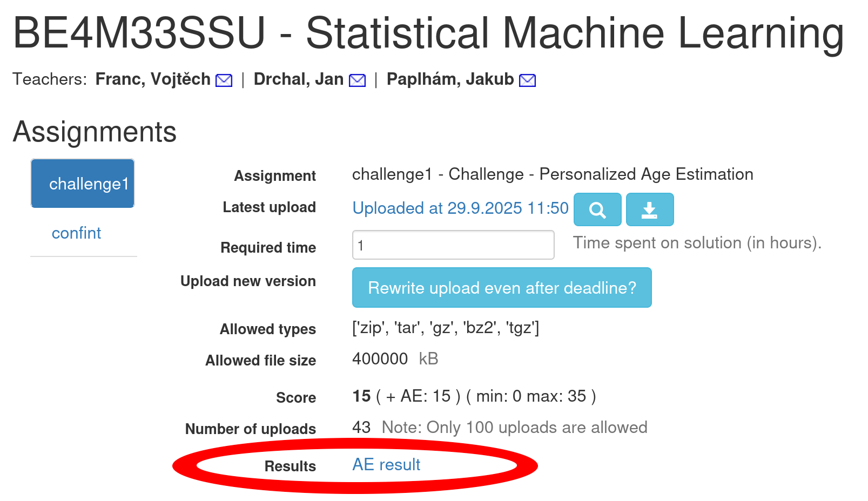Image resolution: width=868 pixels, height=501 pixels.
Task: Click the teacher name Drchal, Jan
Action: pyautogui.click(x=298, y=79)
